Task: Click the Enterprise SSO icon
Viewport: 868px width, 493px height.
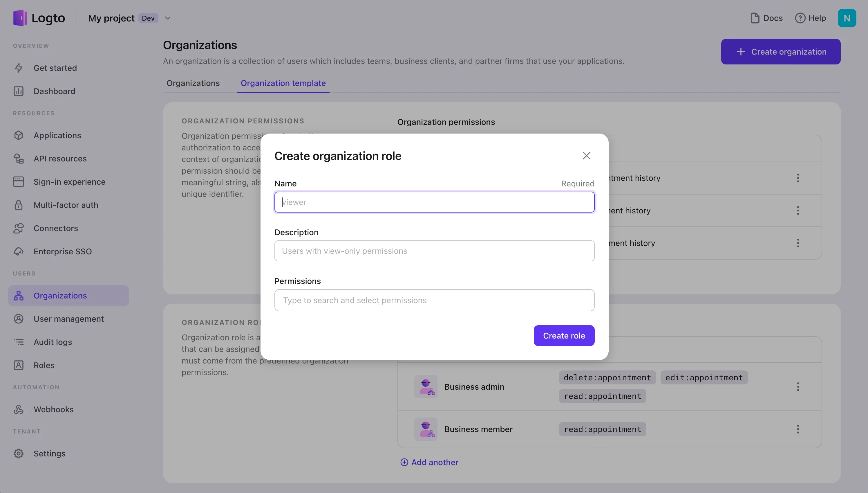Action: [19, 251]
